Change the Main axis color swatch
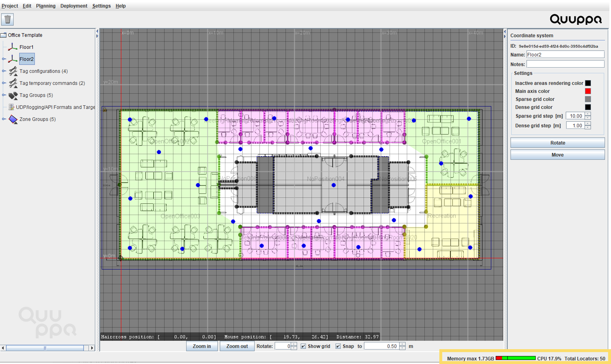 tap(588, 91)
